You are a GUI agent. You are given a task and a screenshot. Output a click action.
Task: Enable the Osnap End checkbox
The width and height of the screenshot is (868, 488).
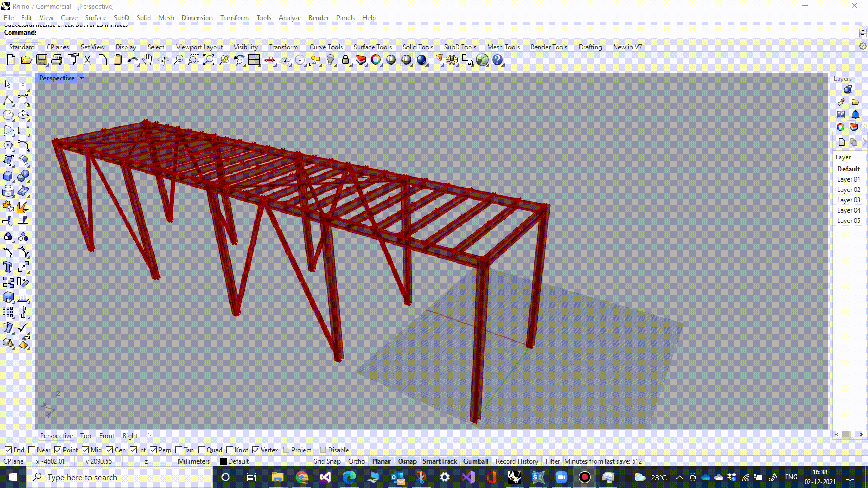(9, 450)
